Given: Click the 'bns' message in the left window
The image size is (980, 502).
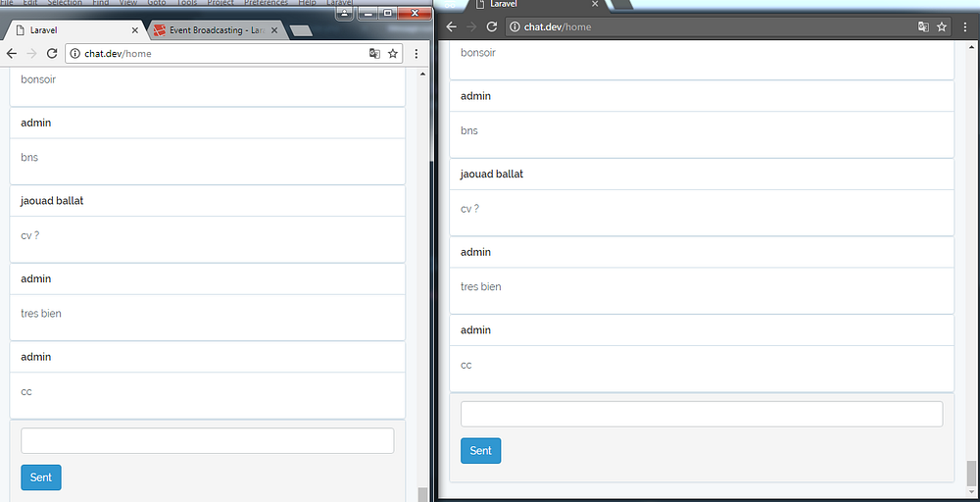Looking at the screenshot, I should [x=29, y=157].
